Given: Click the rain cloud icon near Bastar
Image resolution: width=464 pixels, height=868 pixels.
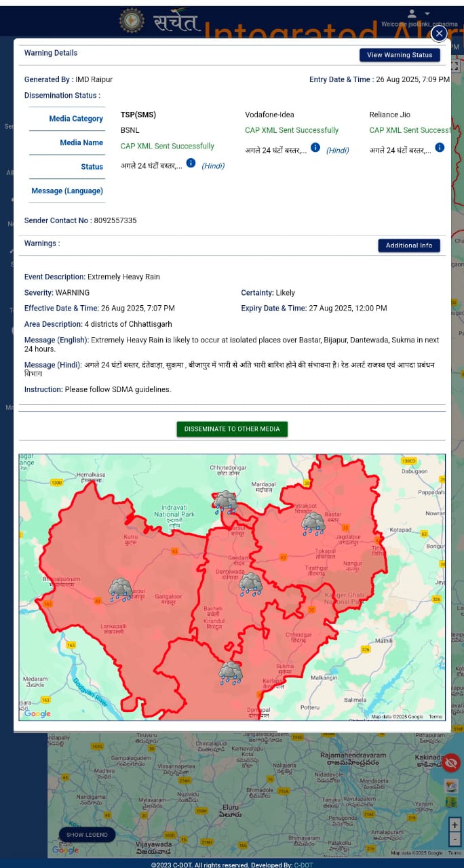Looking at the screenshot, I should [x=313, y=523].
